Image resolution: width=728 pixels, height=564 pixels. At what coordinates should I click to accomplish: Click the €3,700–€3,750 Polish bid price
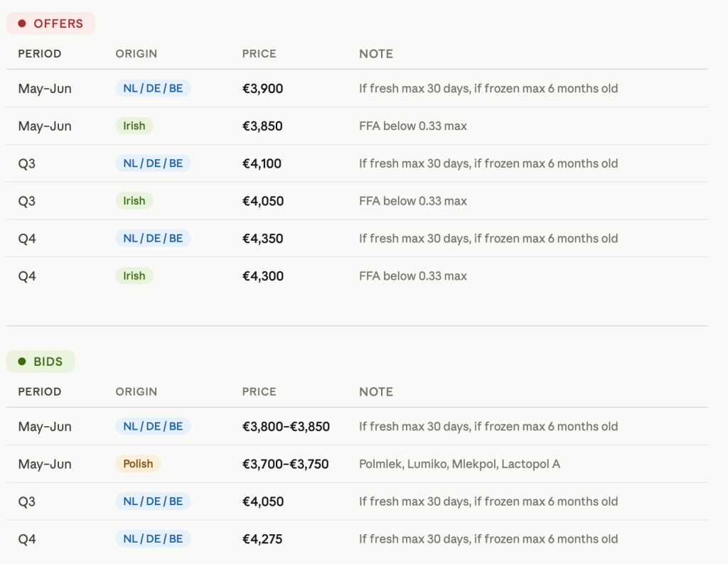click(286, 465)
